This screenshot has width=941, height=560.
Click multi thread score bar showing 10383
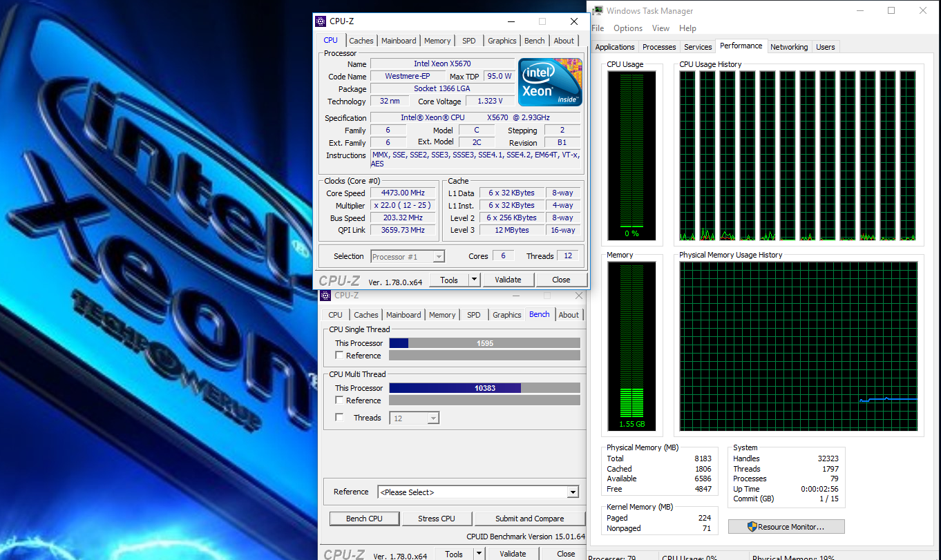click(x=484, y=388)
